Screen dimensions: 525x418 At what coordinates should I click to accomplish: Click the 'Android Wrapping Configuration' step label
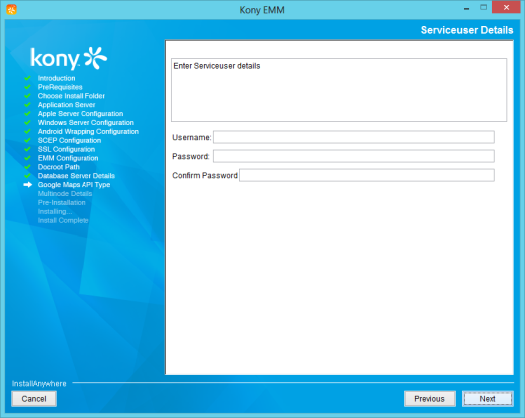pos(88,131)
